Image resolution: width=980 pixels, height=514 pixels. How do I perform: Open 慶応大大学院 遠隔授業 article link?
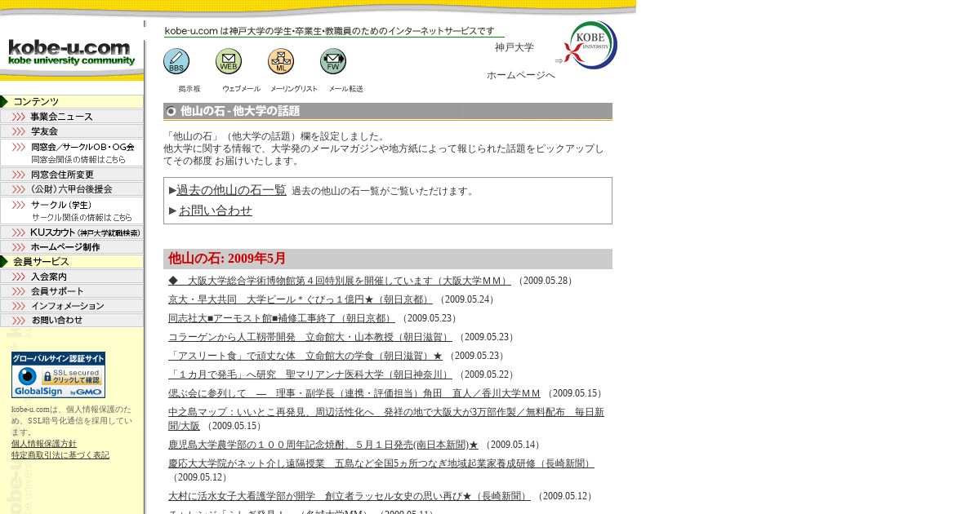(x=381, y=463)
